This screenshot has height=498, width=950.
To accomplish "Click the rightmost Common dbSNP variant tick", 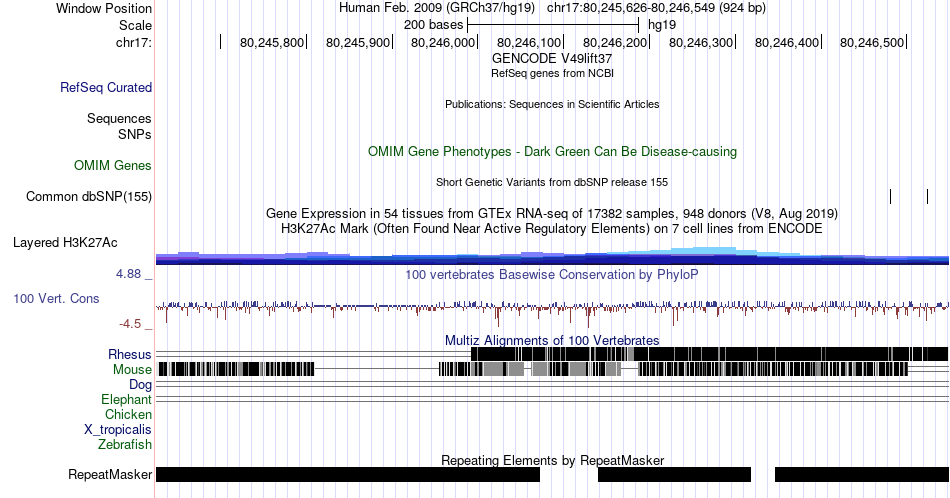I will pos(928,196).
